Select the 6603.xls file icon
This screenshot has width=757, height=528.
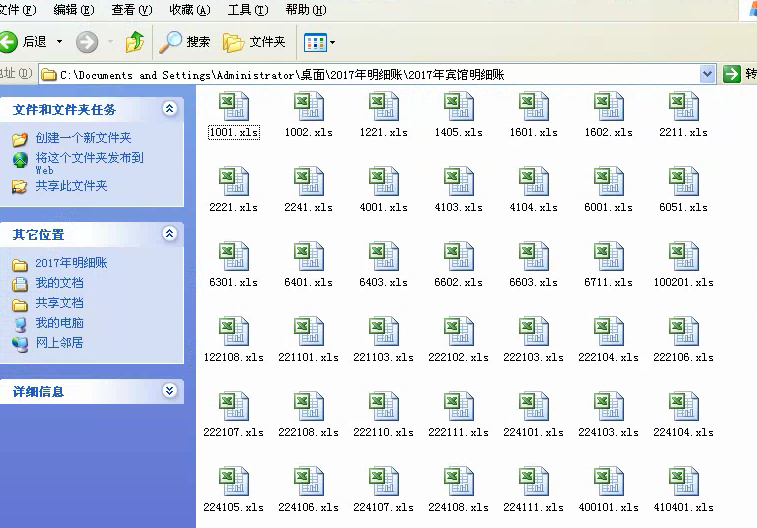(533, 256)
